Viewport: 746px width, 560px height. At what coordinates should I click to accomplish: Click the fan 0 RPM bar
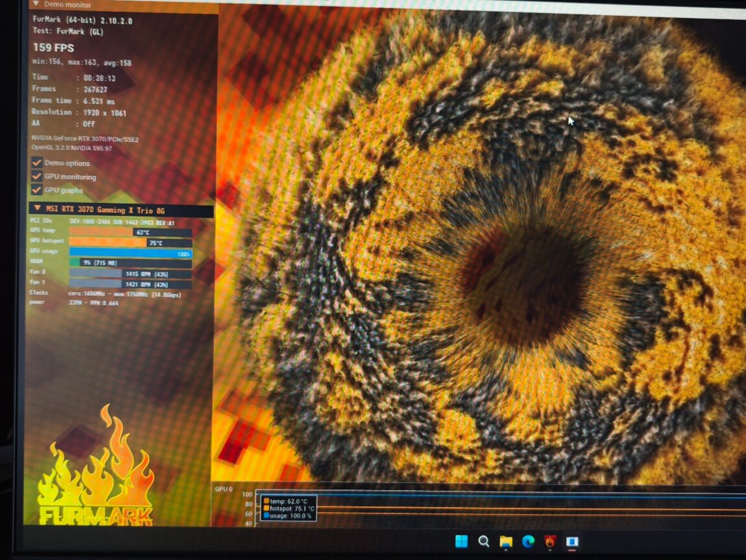point(130,274)
